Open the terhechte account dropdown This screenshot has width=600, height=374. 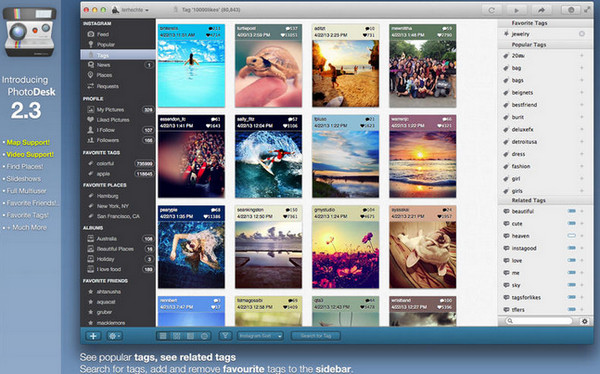click(x=131, y=10)
